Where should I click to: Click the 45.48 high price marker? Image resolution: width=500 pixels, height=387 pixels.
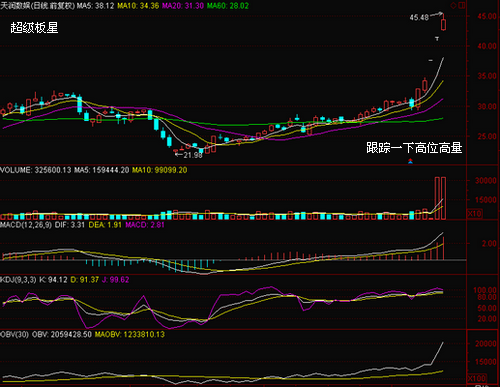click(x=419, y=17)
